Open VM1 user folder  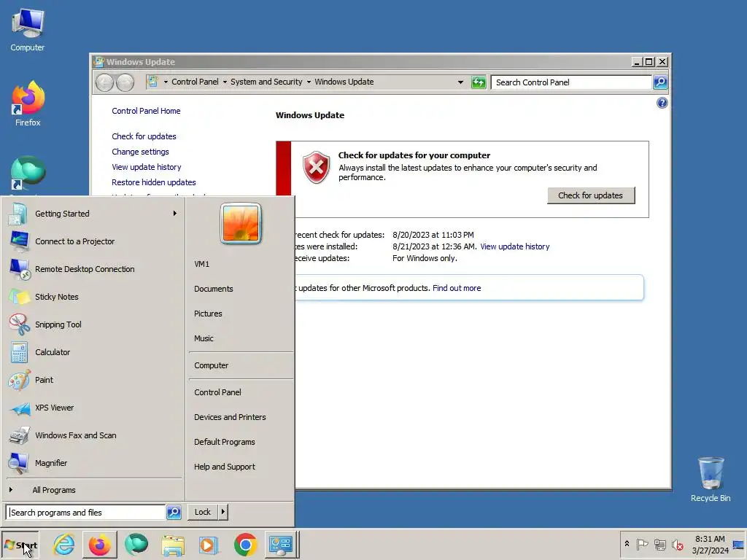[x=201, y=264]
